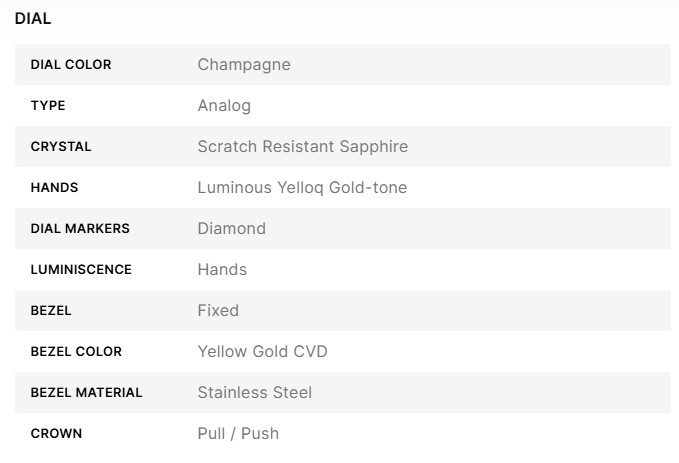The height and width of the screenshot is (463, 679).
Task: Select the Yellow Gold CVD value
Action: 262,352
